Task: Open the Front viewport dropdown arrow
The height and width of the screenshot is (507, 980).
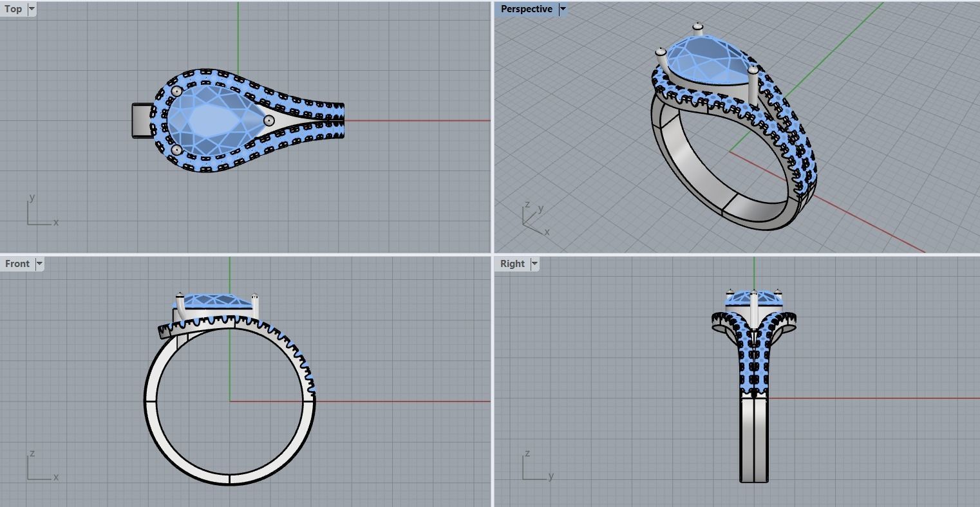Action: [39, 264]
